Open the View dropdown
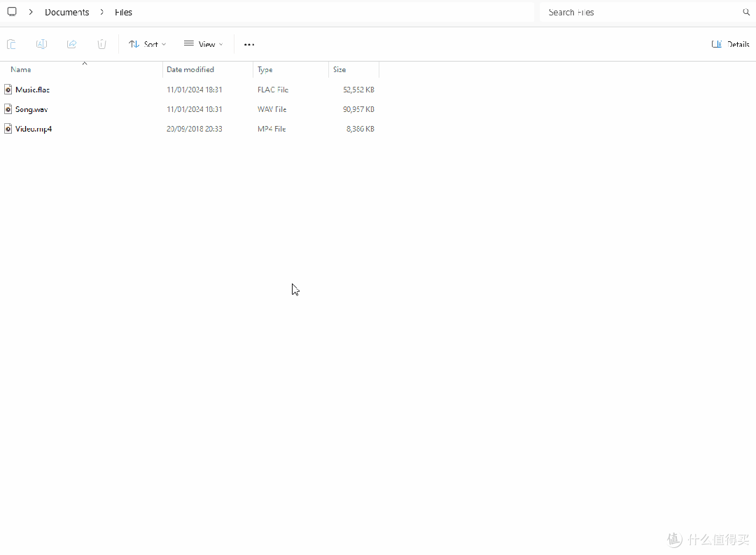 point(204,44)
